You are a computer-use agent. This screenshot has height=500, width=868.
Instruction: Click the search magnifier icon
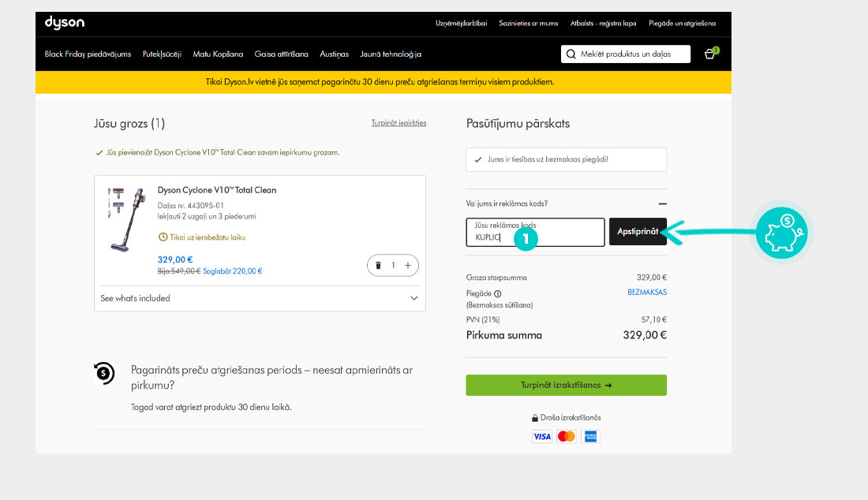[x=571, y=54]
